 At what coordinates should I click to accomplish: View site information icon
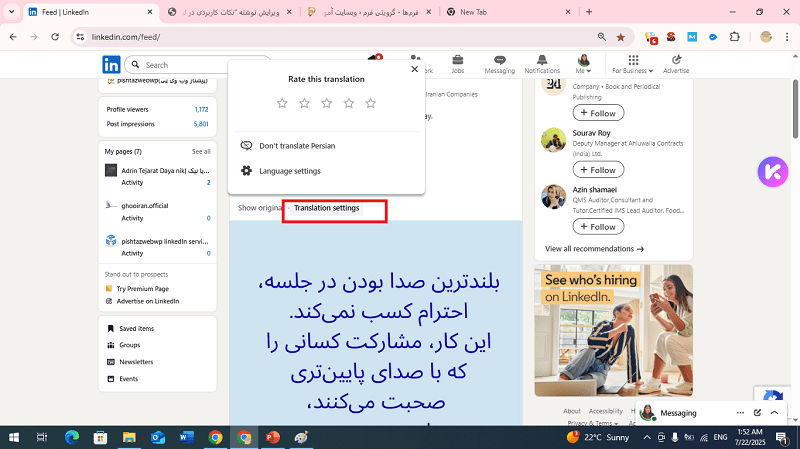tap(80, 37)
